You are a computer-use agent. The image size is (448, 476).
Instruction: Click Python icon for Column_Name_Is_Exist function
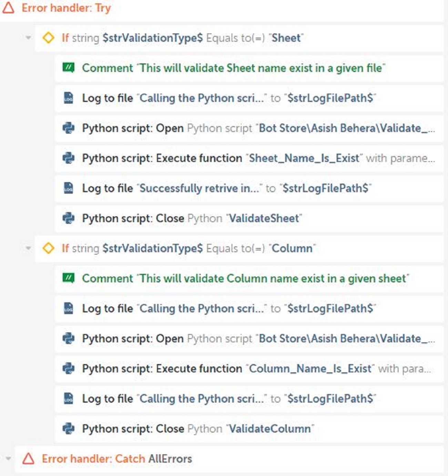[69, 369]
